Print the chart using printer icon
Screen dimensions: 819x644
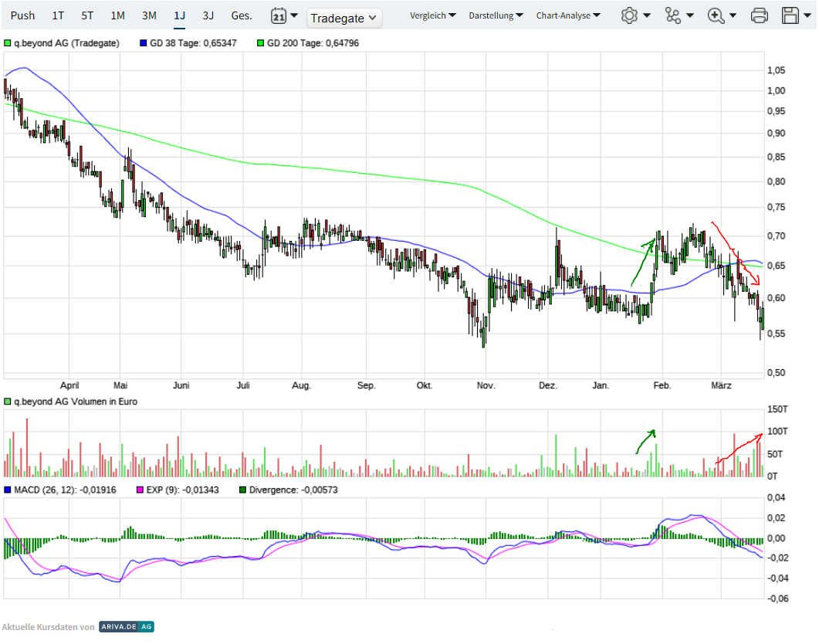click(x=760, y=15)
